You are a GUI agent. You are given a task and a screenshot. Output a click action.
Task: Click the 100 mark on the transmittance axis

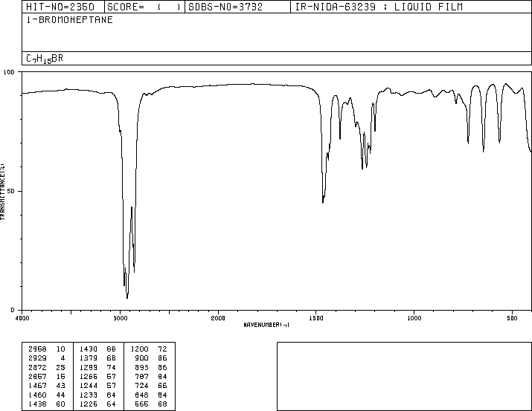pos(9,72)
